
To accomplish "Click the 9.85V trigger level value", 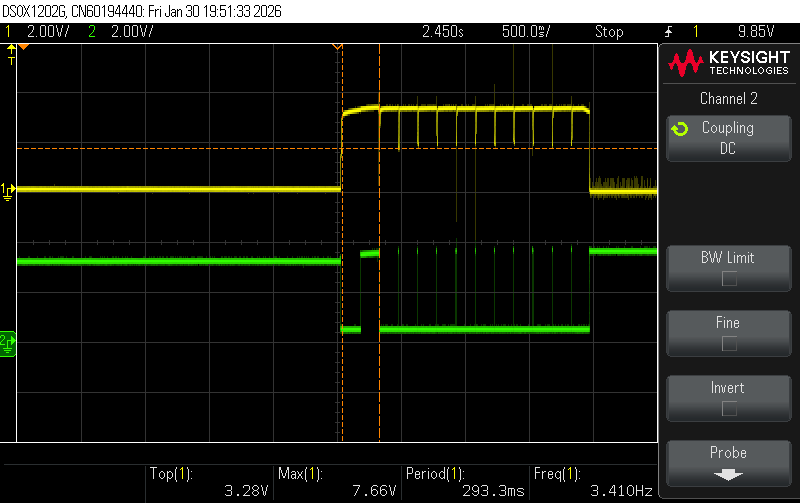I will pyautogui.click(x=756, y=32).
